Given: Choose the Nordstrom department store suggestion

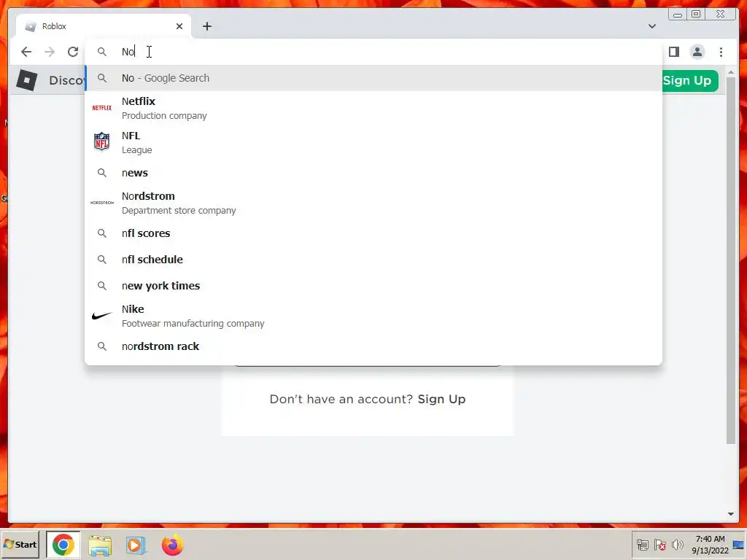Looking at the screenshot, I should 373,203.
